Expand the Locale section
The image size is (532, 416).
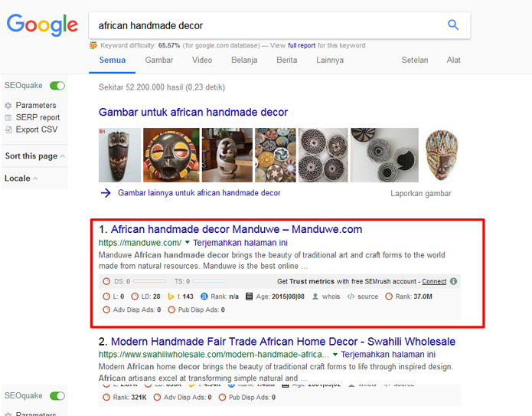coord(21,179)
